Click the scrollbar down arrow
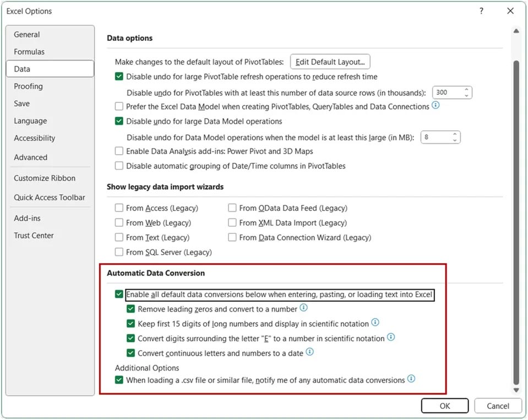The width and height of the screenshot is (528, 420). point(515,389)
